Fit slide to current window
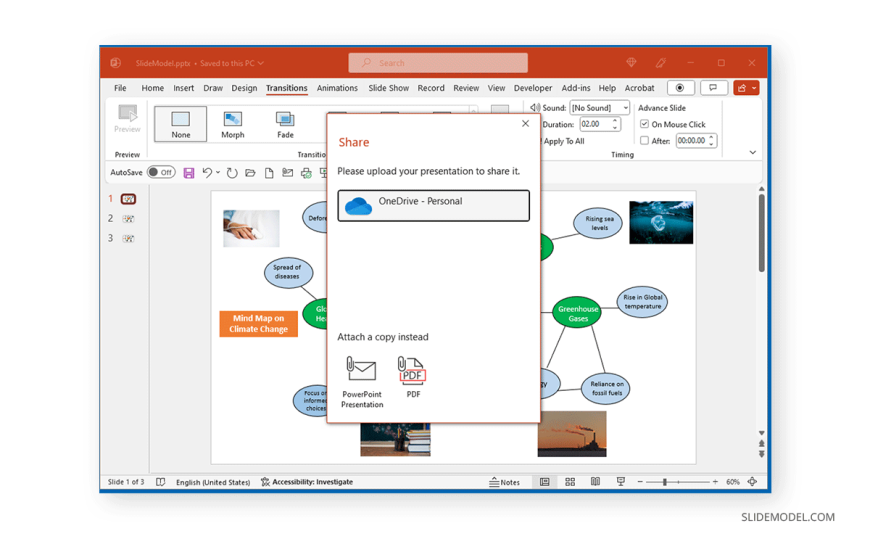Viewport: 870px width, 539px height. click(x=752, y=482)
